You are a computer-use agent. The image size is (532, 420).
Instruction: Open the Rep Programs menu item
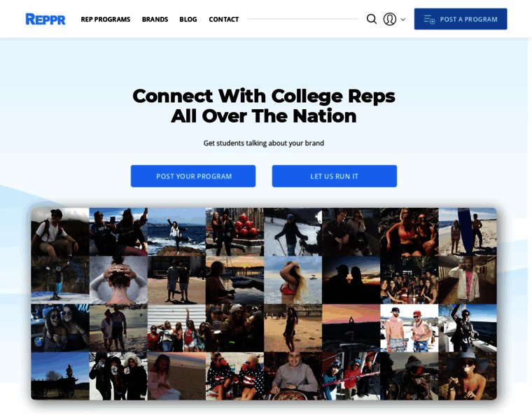click(106, 20)
